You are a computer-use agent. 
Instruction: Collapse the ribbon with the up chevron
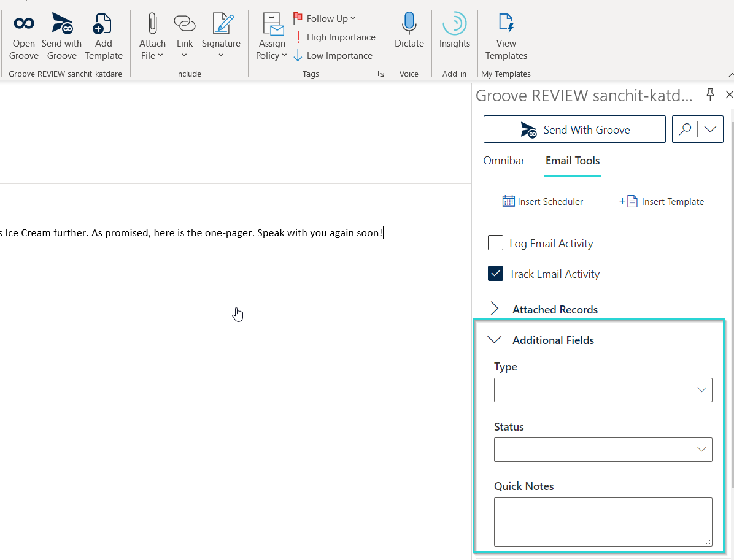click(730, 74)
